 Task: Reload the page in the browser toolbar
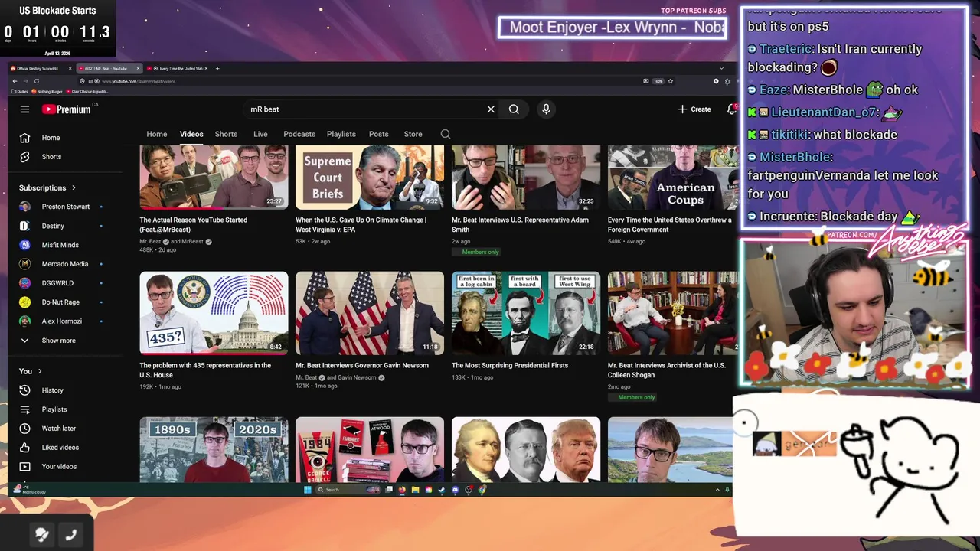pyautogui.click(x=37, y=81)
